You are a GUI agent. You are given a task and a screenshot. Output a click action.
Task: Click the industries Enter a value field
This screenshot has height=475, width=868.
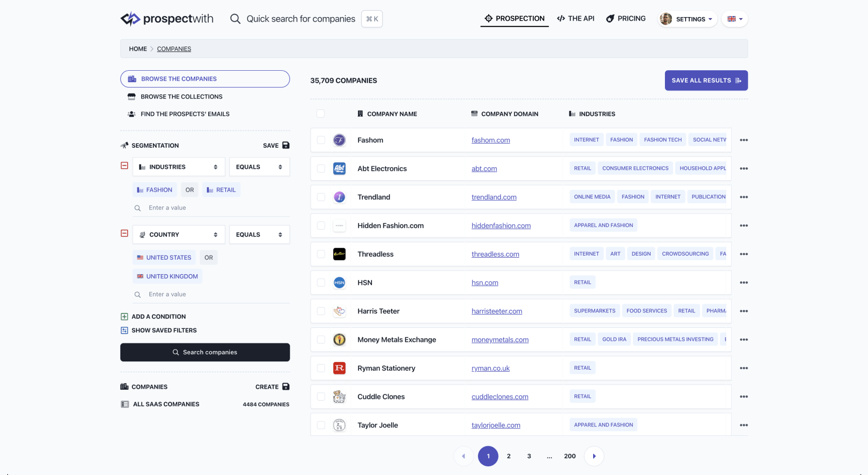pyautogui.click(x=211, y=208)
